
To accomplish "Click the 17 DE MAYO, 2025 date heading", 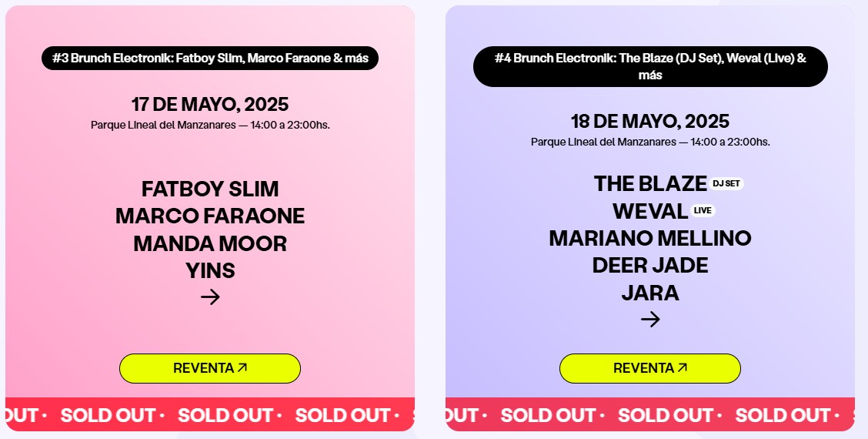I will point(210,104).
